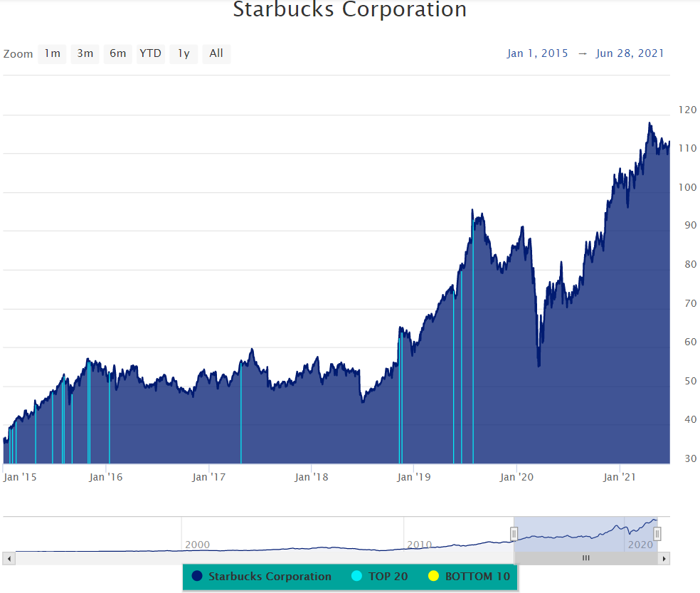The height and width of the screenshot is (593, 700).
Task: Click the navigator scrollbar left arrow
Action: click(9, 558)
